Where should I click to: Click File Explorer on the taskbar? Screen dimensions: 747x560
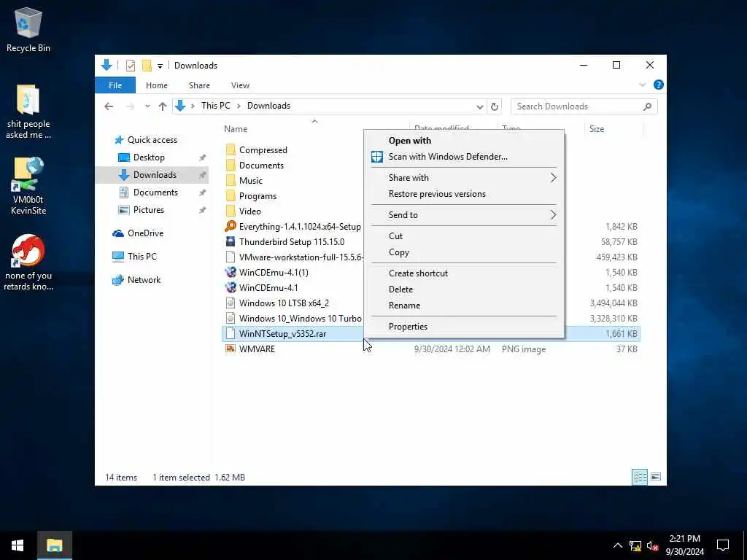[54, 545]
